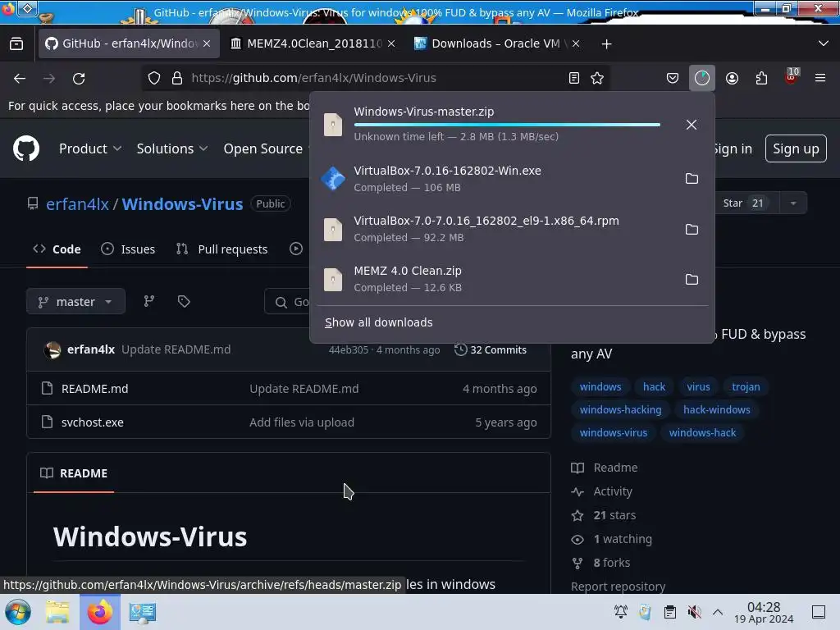
Task: Go back with the back arrow
Action: click(x=20, y=78)
